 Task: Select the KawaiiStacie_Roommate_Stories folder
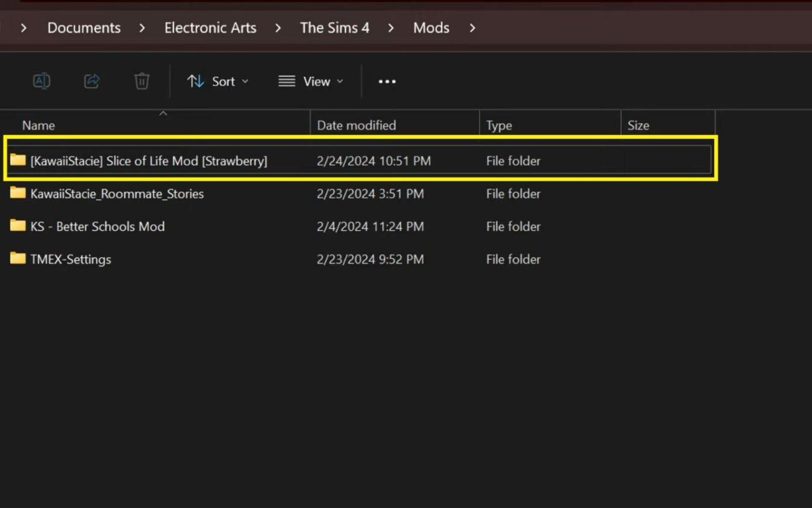pos(358,194)
